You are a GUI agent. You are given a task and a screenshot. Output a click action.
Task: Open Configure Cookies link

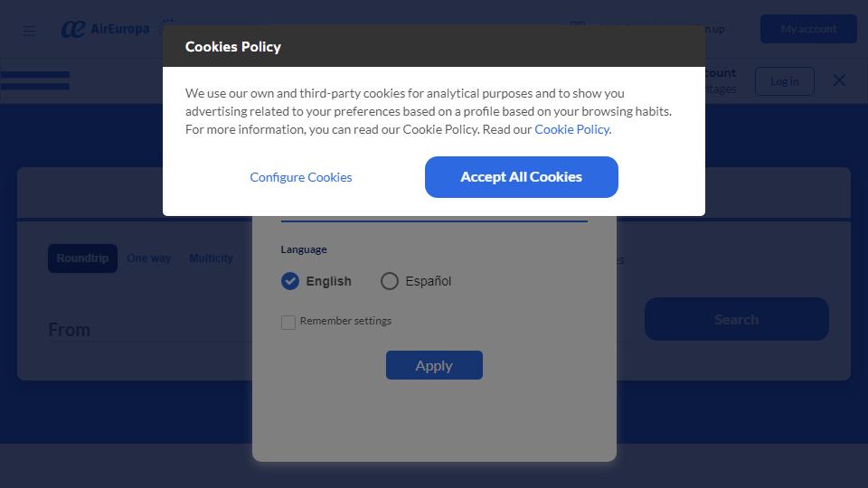(300, 177)
